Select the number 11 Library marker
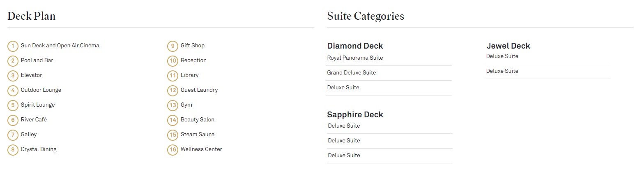644x170 pixels. tap(172, 76)
